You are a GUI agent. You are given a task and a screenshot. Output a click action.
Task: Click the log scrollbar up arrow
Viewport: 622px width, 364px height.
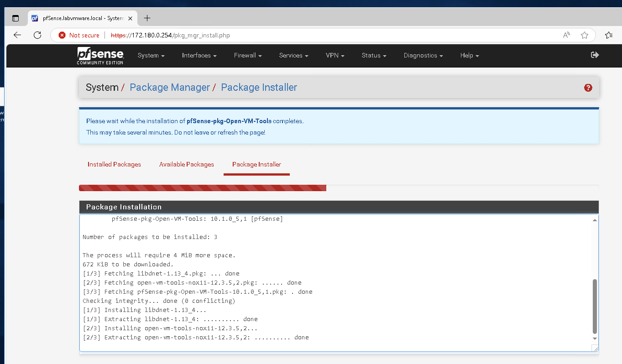pyautogui.click(x=595, y=220)
